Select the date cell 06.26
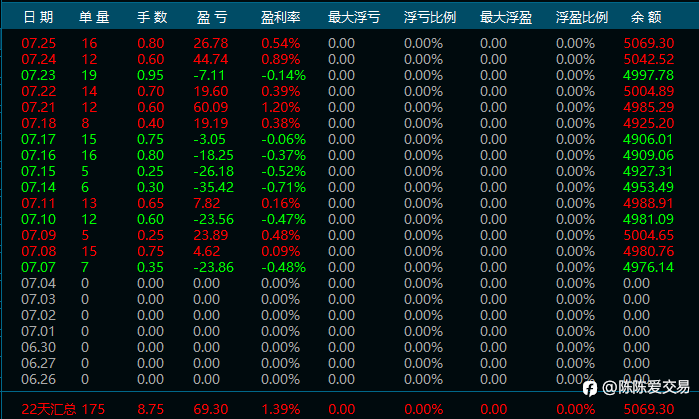This screenshot has height=419, width=699. click(39, 380)
